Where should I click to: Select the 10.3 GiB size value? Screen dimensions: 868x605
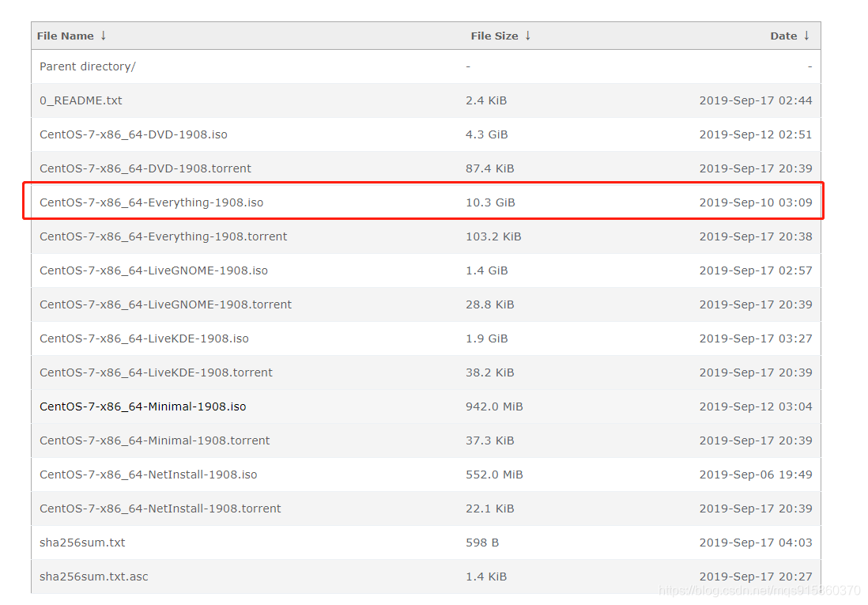[x=490, y=202]
